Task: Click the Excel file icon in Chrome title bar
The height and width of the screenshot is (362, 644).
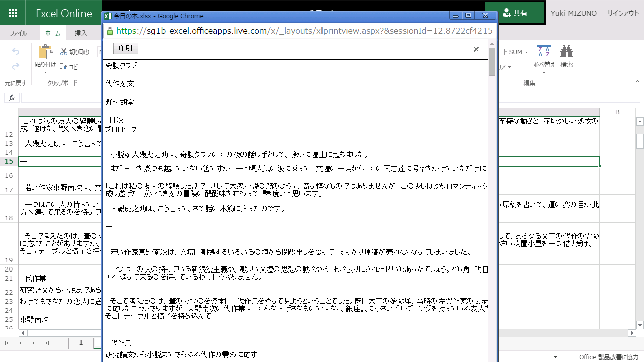Action: [107, 16]
